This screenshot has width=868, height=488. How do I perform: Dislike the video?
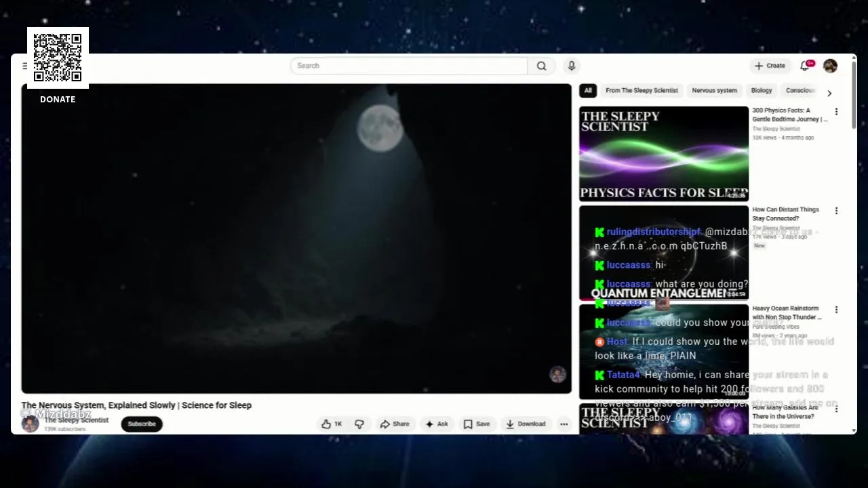[x=359, y=424]
